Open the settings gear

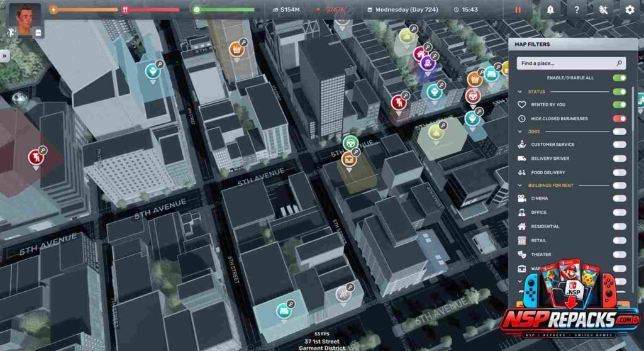tap(629, 9)
